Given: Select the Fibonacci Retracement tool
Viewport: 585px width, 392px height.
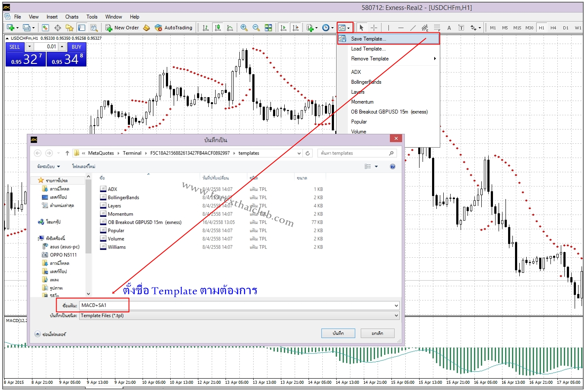Looking at the screenshot, I should coord(437,28).
